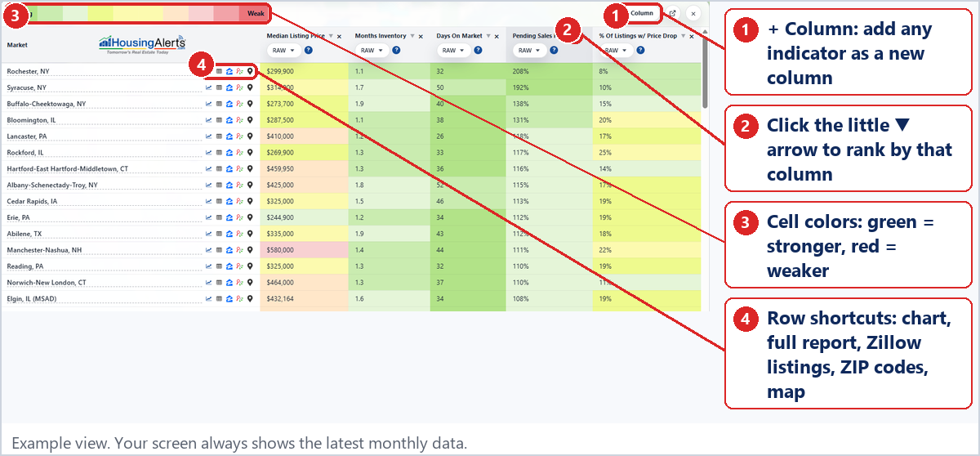Open ZIP codes icon for Cedar Rapids, IA
Screen dimensions: 980x456
click(239, 201)
